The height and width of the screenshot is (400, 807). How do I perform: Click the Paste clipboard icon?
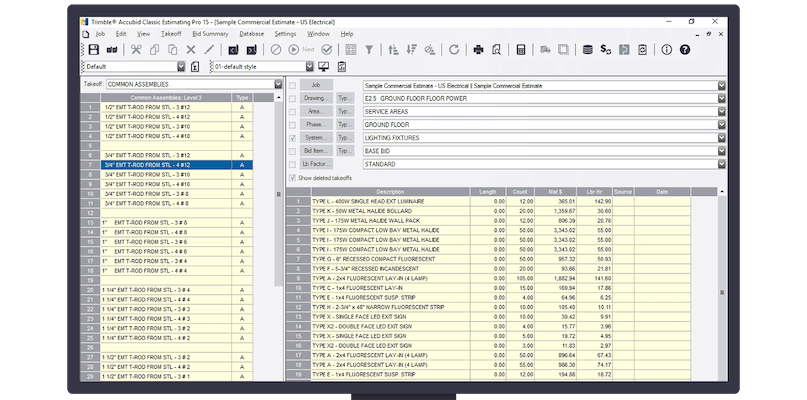[x=172, y=49]
